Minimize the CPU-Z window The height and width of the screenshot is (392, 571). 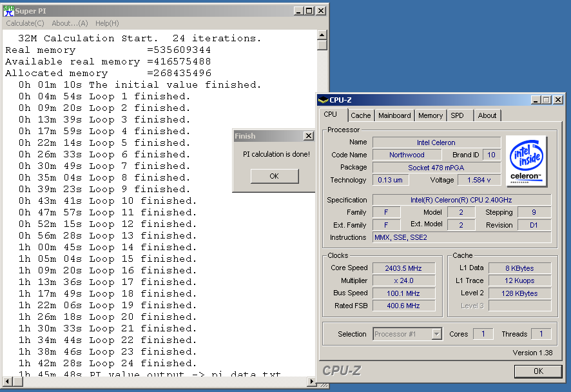(536, 100)
